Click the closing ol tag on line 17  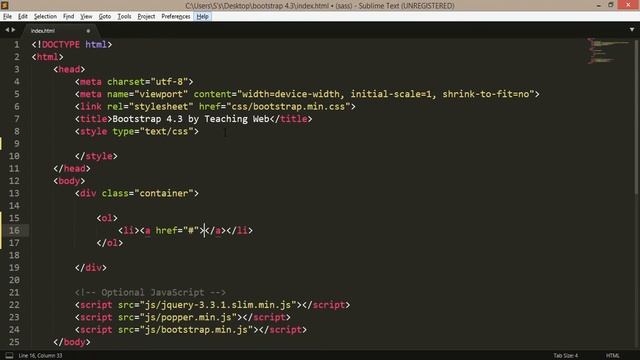(x=109, y=243)
